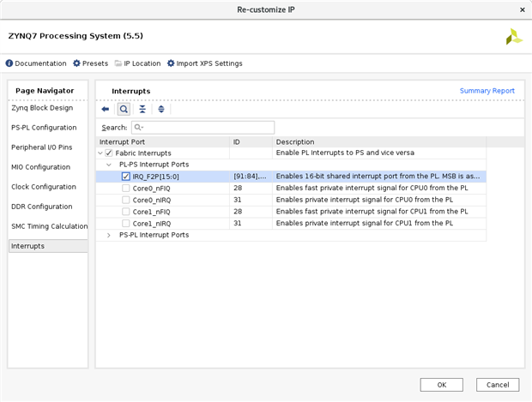Screen dimensions: 532x402
Task: Close the Re-customize IP dialog
Action: pos(523,9)
